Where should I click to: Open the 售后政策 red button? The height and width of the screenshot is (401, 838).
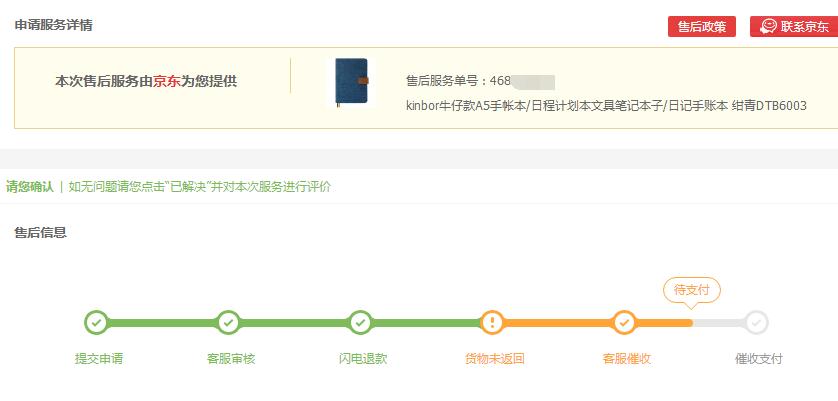pos(702,27)
